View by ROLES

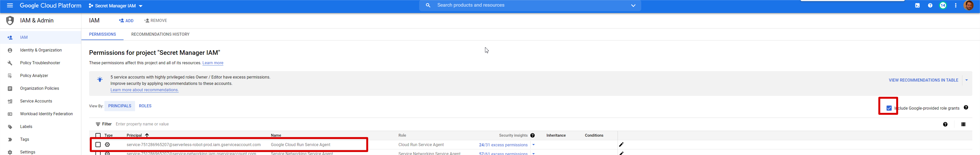tap(145, 106)
